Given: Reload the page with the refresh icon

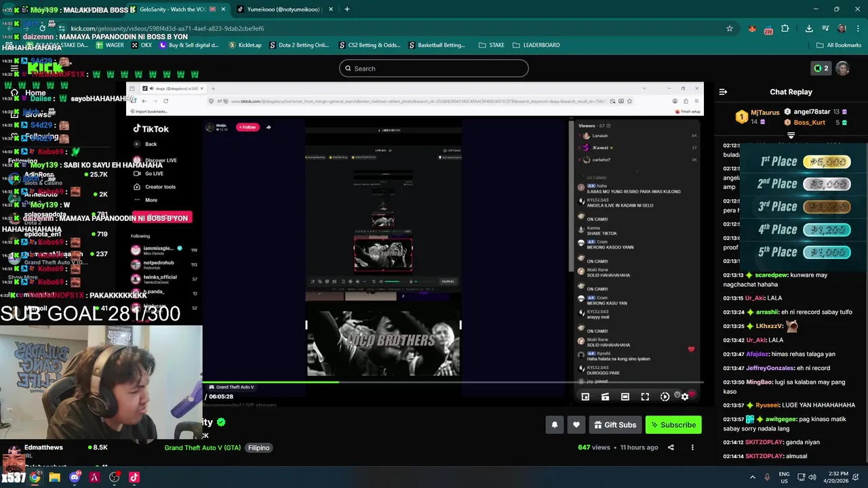Looking at the screenshot, I should click(43, 28).
